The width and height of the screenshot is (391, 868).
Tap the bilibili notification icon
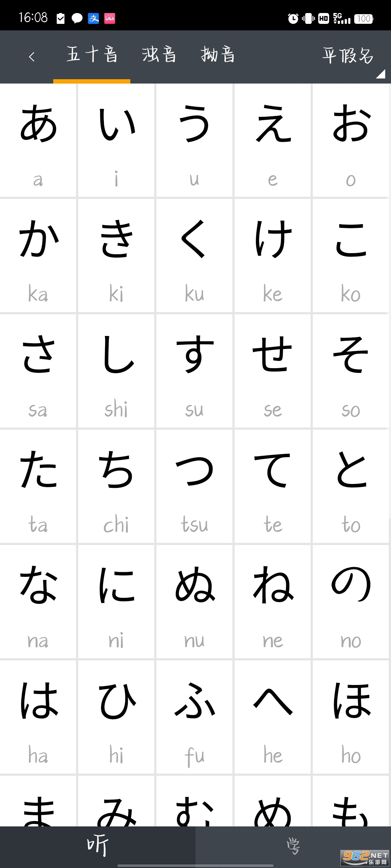110,18
